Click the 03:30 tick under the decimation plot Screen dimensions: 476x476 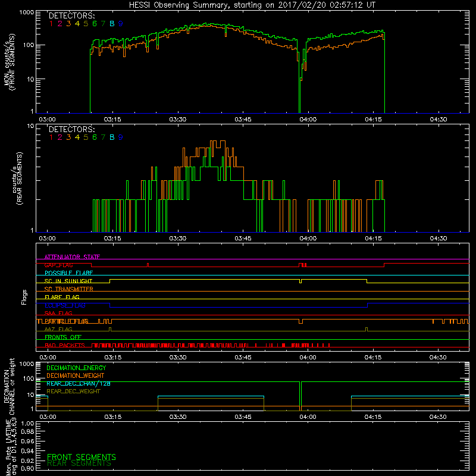178,417
